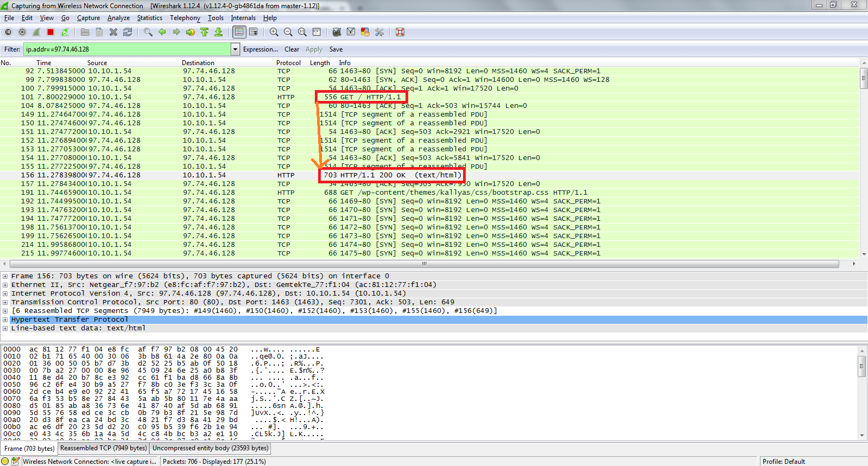Expand Transmission Control Protocol details

tap(5, 302)
